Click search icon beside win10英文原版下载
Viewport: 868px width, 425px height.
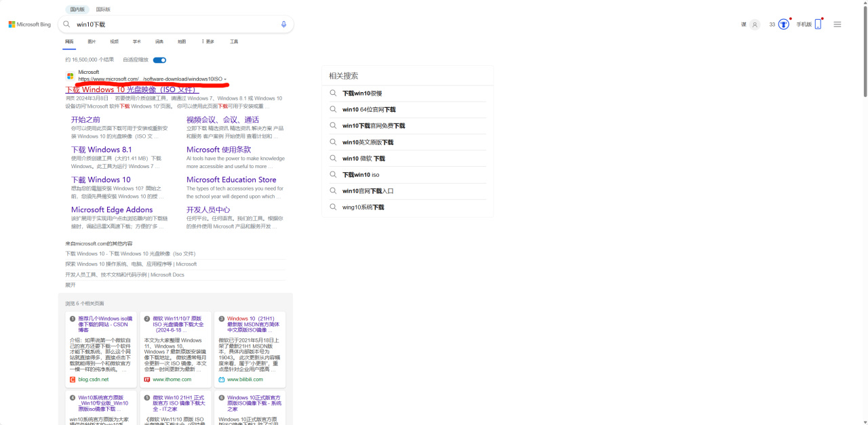(x=333, y=142)
